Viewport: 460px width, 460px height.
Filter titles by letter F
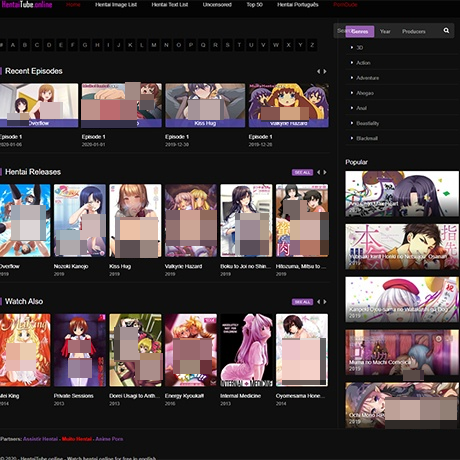click(72, 45)
